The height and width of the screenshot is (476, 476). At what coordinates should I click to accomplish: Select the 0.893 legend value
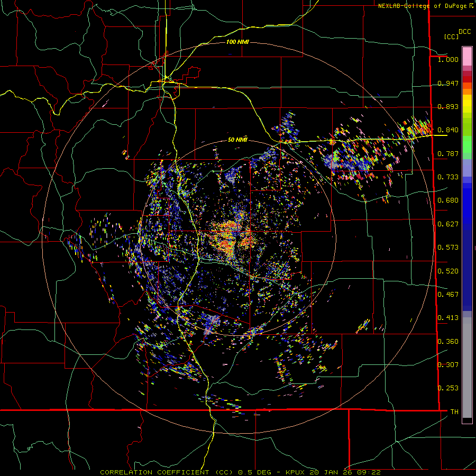click(x=448, y=106)
